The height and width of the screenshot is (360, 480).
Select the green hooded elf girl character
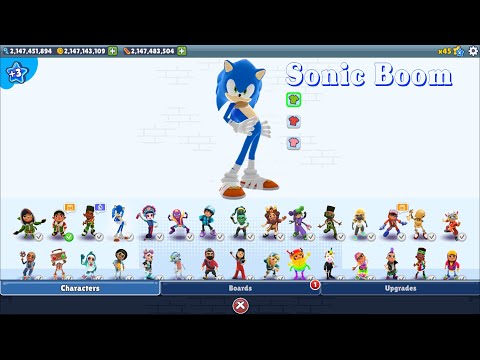28,224
